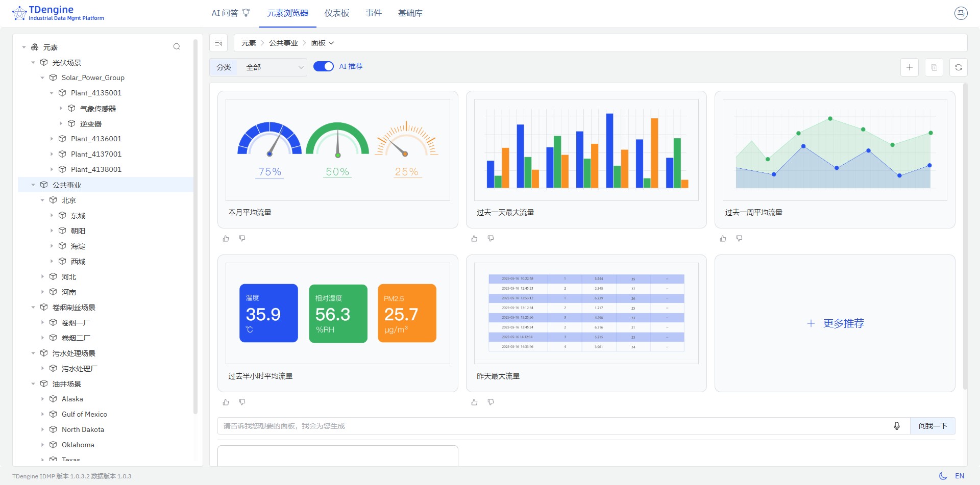Select Plant_4138001 in the tree

(96, 169)
